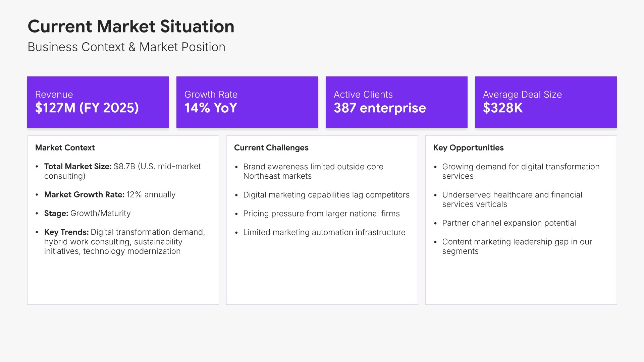Click the Key Opportunities heading
This screenshot has height=362, width=644.
[468, 147]
